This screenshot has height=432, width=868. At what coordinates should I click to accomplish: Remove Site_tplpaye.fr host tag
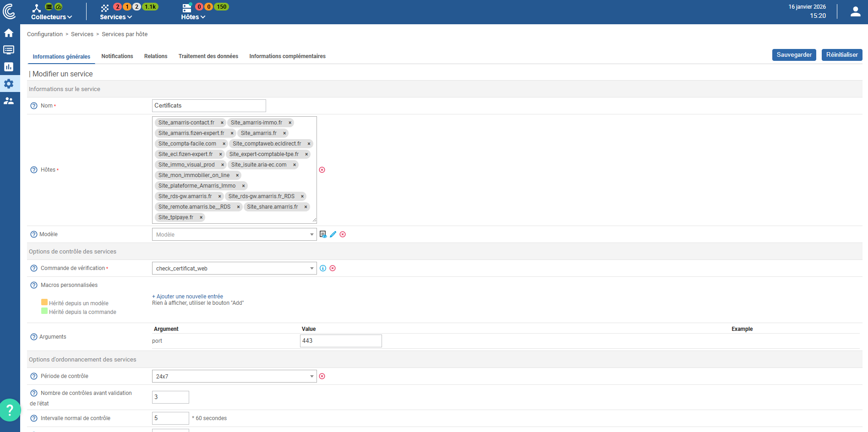(x=201, y=217)
